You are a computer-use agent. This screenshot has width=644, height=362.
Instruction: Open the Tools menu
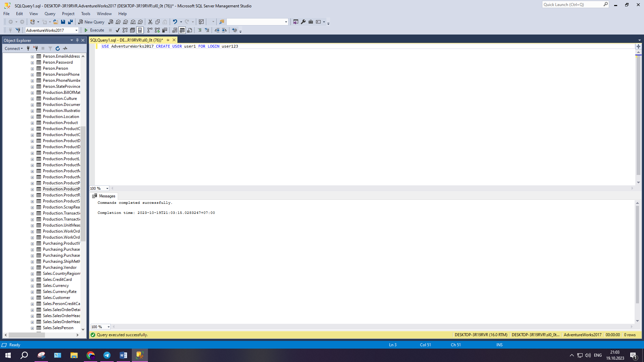tap(86, 14)
